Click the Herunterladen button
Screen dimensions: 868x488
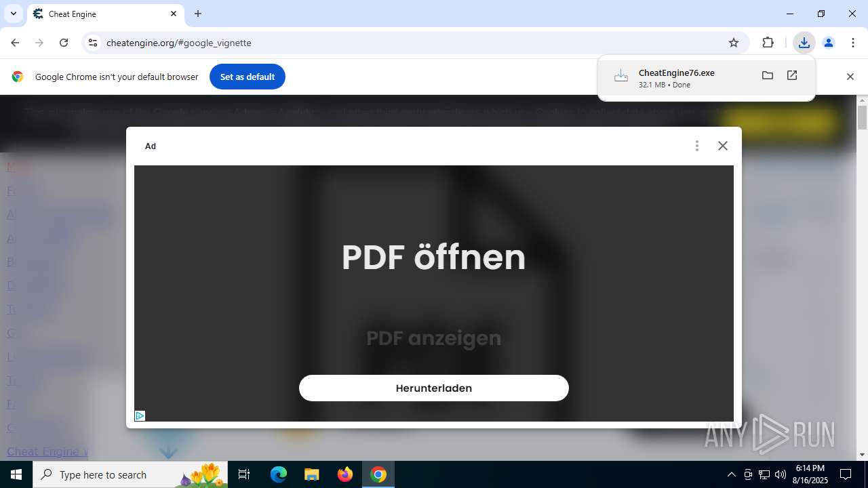click(434, 388)
